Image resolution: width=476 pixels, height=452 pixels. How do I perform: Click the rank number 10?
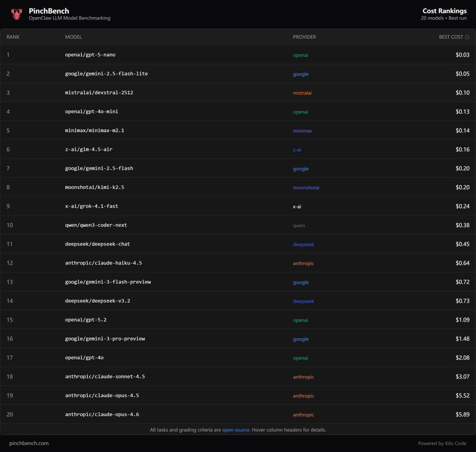point(10,225)
